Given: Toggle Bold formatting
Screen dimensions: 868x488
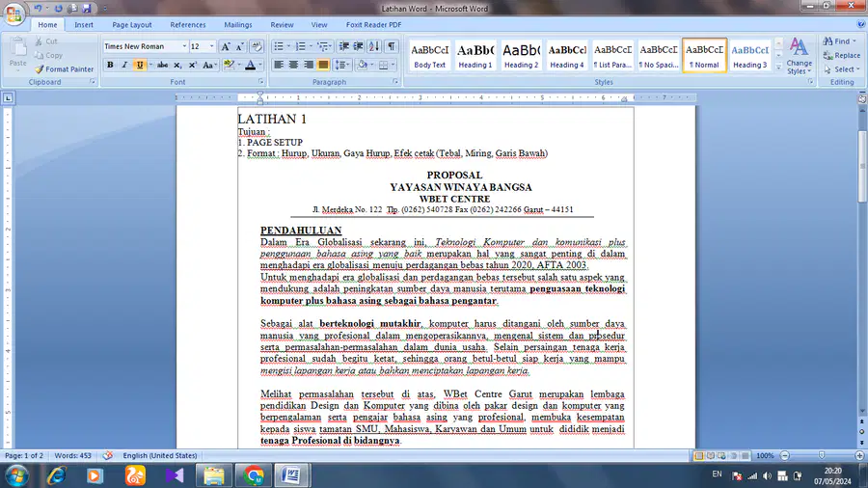Looking at the screenshot, I should click(x=110, y=65).
